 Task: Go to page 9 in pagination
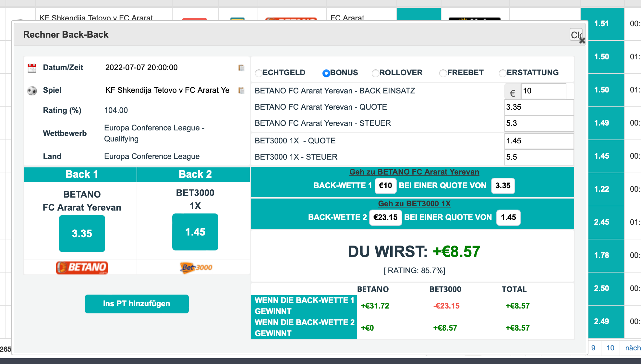593,348
